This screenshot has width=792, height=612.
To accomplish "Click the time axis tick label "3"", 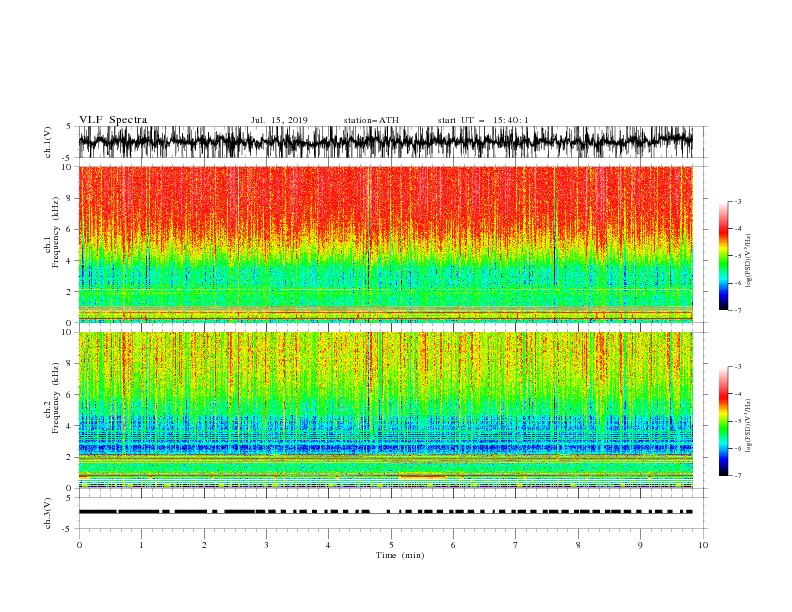I will click(266, 545).
